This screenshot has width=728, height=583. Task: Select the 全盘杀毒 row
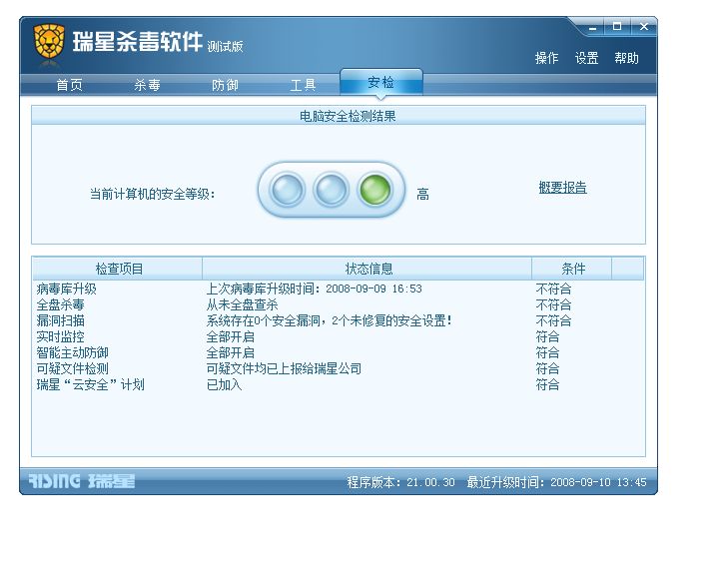[x=338, y=304]
